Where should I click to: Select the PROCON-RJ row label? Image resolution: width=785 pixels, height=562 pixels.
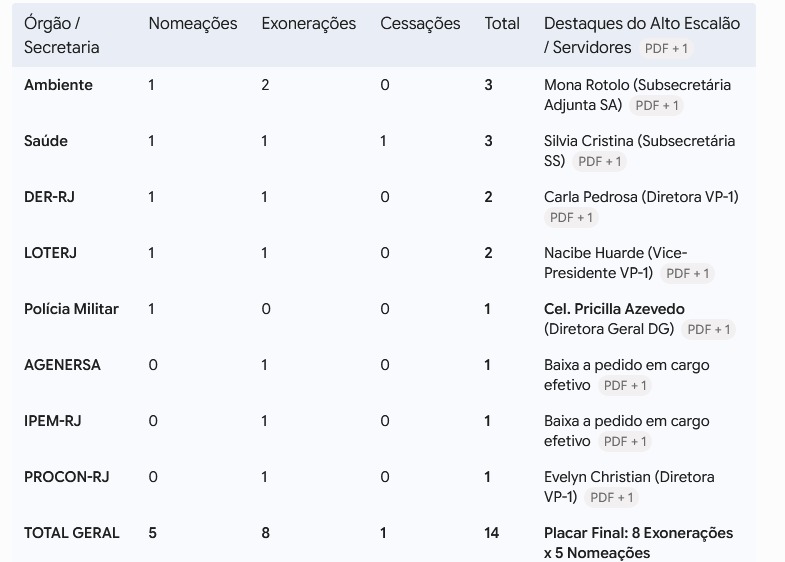[x=67, y=477]
